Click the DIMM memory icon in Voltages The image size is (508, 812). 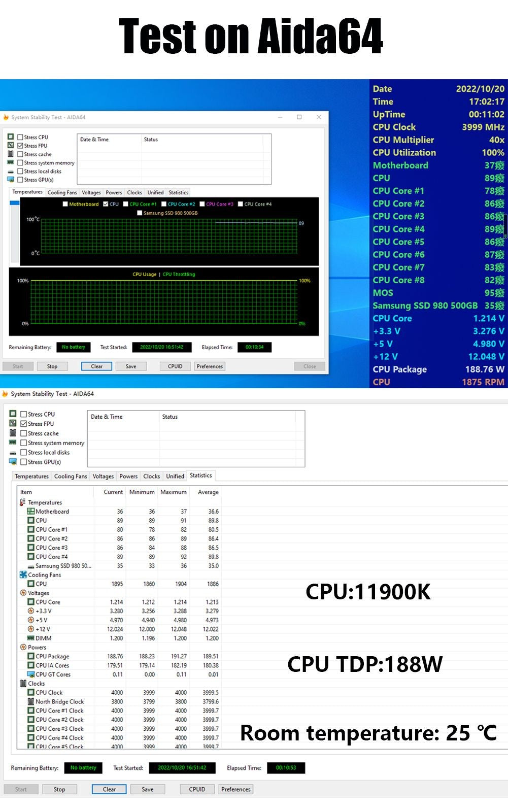(31, 638)
